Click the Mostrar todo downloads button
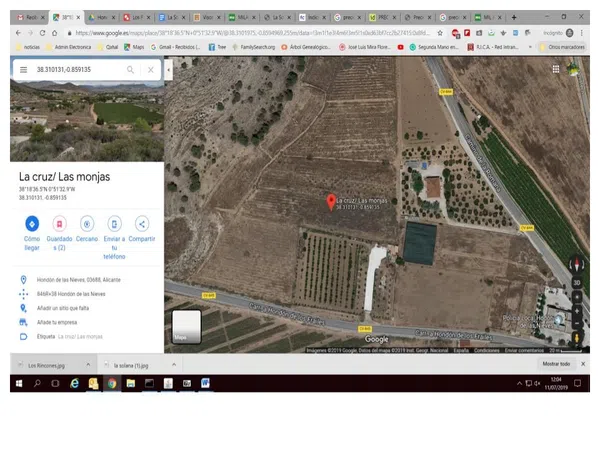The height and width of the screenshot is (450, 600). (556, 364)
